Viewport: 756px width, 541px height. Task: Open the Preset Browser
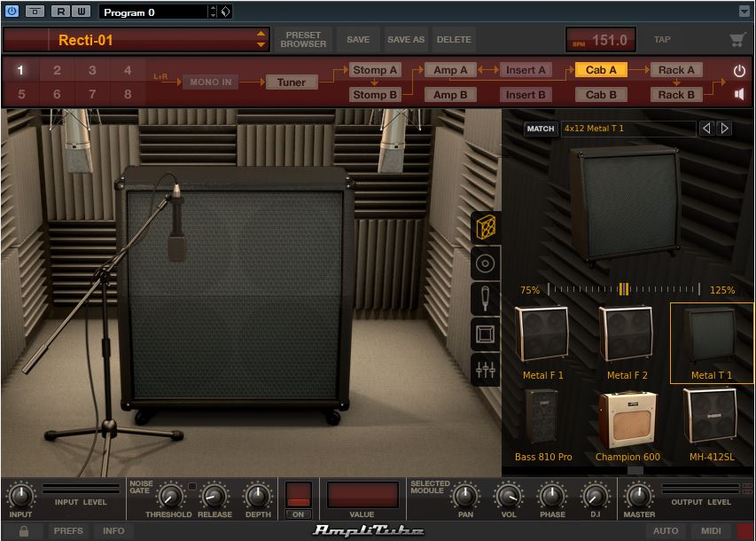303,40
